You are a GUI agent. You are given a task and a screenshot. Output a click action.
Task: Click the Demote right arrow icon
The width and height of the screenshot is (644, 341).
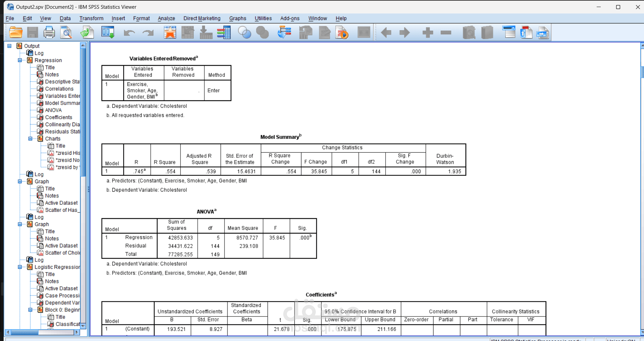click(404, 33)
